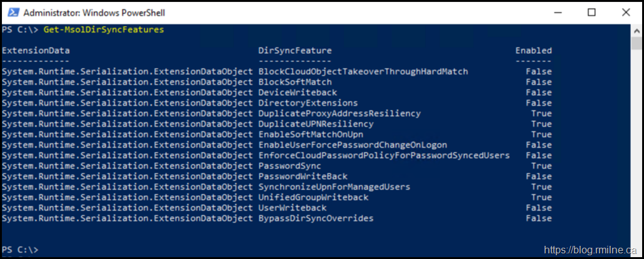Click the DuplicateUPNResiliency feature name
The image size is (644, 259).
coord(316,124)
